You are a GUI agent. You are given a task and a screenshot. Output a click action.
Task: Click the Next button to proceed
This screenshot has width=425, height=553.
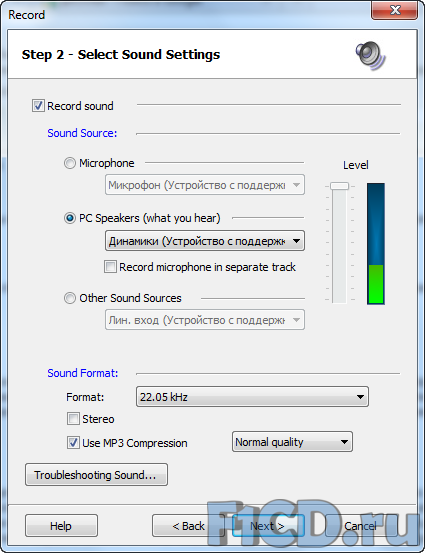(x=268, y=526)
